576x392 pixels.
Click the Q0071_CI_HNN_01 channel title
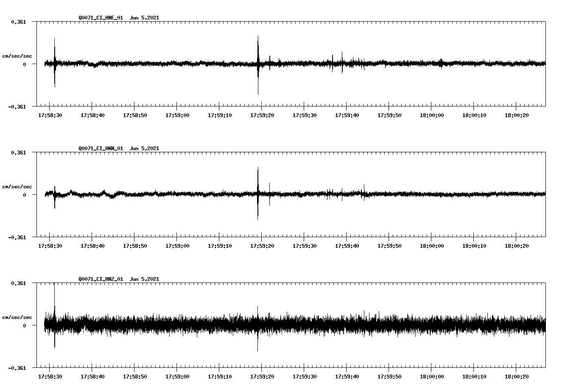tap(102, 148)
